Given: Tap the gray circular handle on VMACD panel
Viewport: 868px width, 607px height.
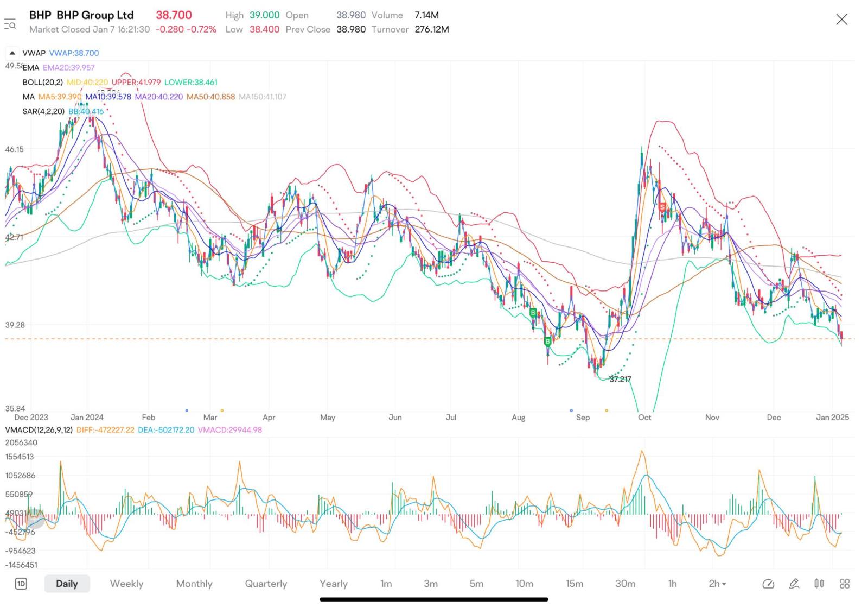Looking at the screenshot, I should tap(35, 520).
